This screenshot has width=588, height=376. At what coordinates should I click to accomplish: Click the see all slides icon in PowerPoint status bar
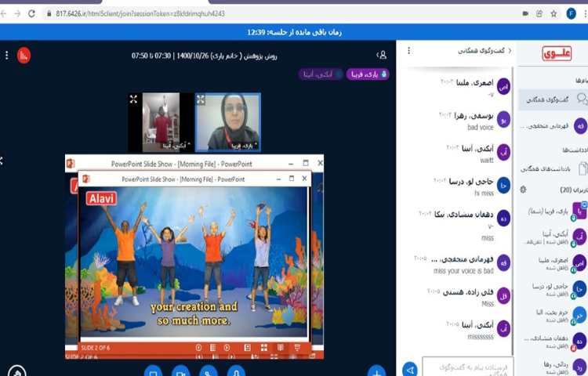click(x=212, y=348)
